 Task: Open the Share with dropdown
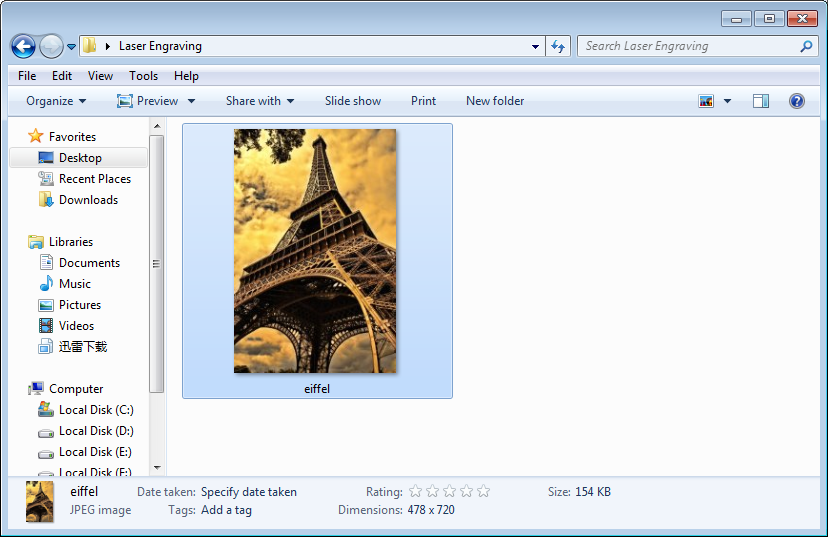click(260, 101)
